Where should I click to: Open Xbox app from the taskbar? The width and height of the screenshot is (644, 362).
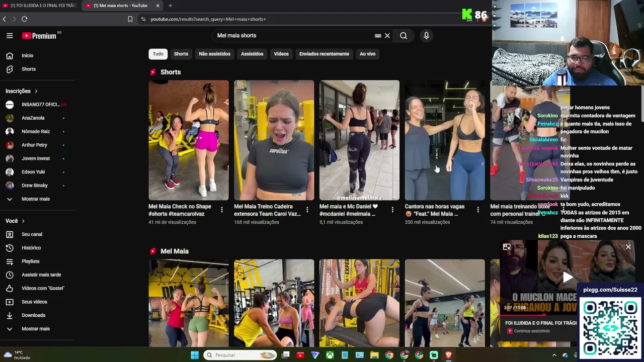[x=330, y=355]
